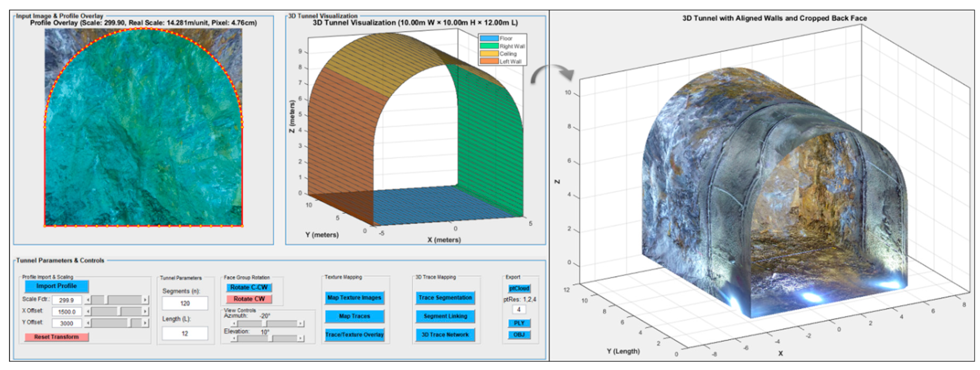Image resolution: width=980 pixels, height=370 pixels.
Task: Click the Segments (n) input field
Action: [185, 303]
